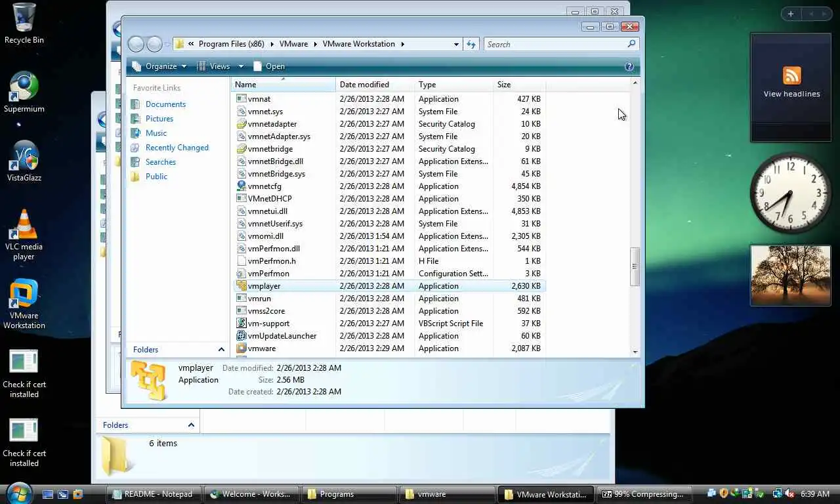Select vmPerfmon.h file row
840x504 pixels.
pyautogui.click(x=389, y=261)
